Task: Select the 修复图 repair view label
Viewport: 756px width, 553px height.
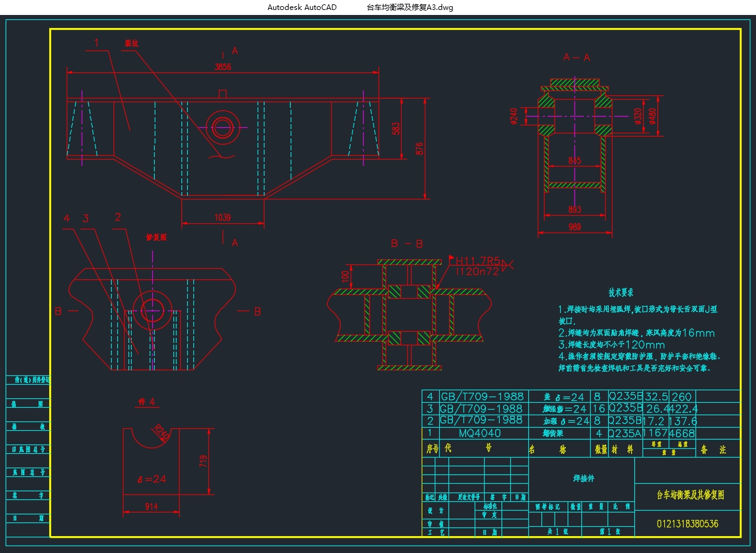Action: [156, 238]
